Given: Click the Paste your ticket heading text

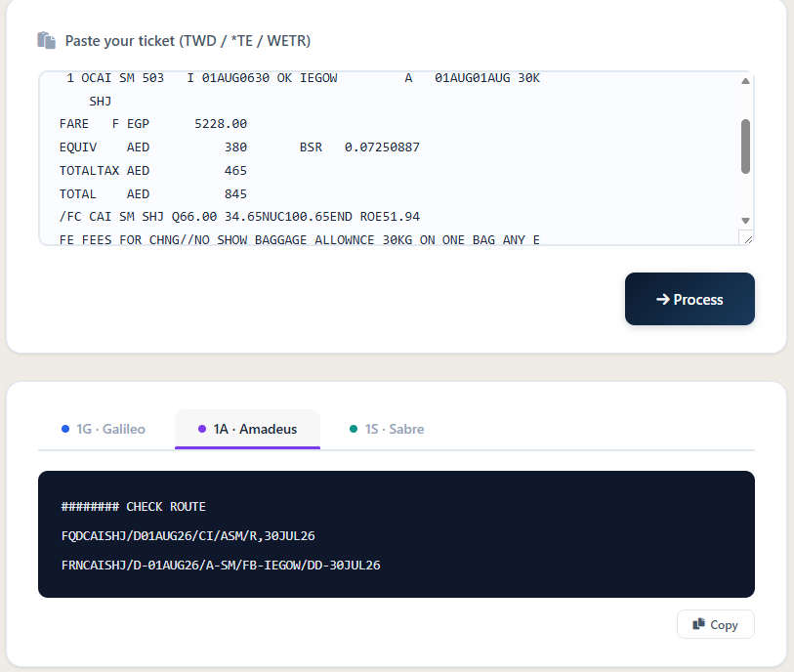Looking at the screenshot, I should tap(188, 40).
